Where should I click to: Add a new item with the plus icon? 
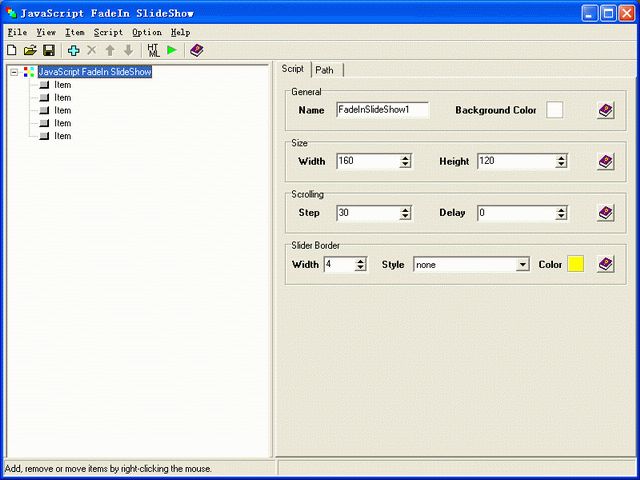(x=73, y=50)
